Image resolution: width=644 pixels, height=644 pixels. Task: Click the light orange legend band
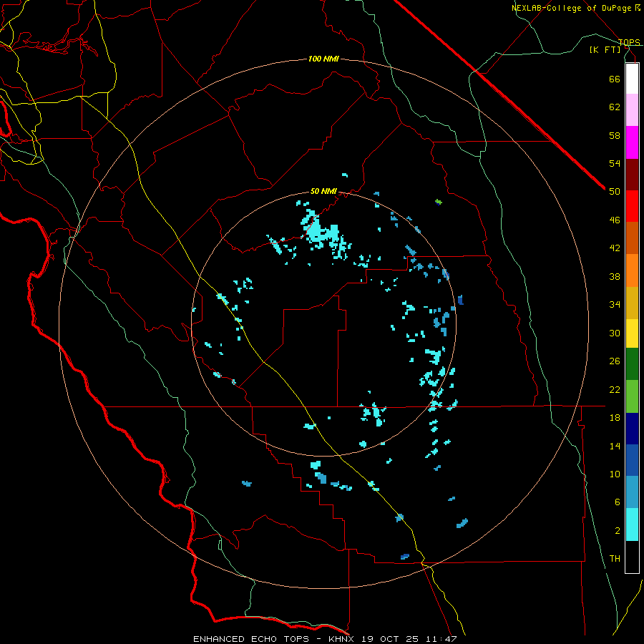click(632, 270)
